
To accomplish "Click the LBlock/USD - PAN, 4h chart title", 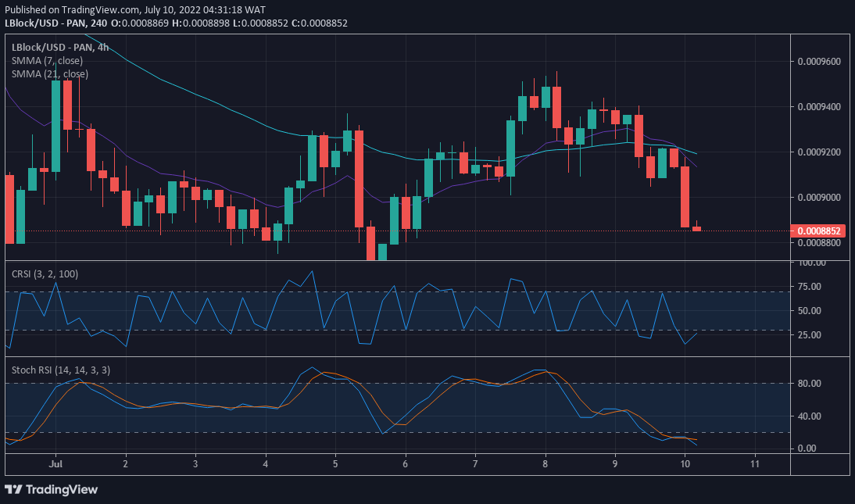I will (x=60, y=48).
